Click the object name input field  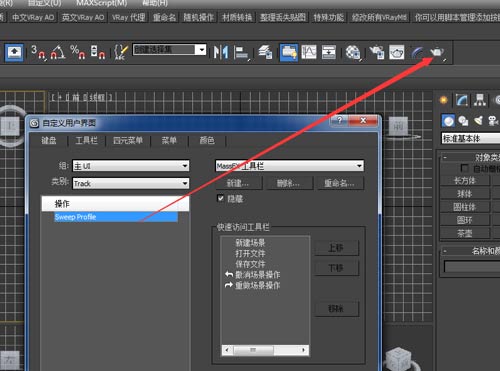(x=472, y=267)
